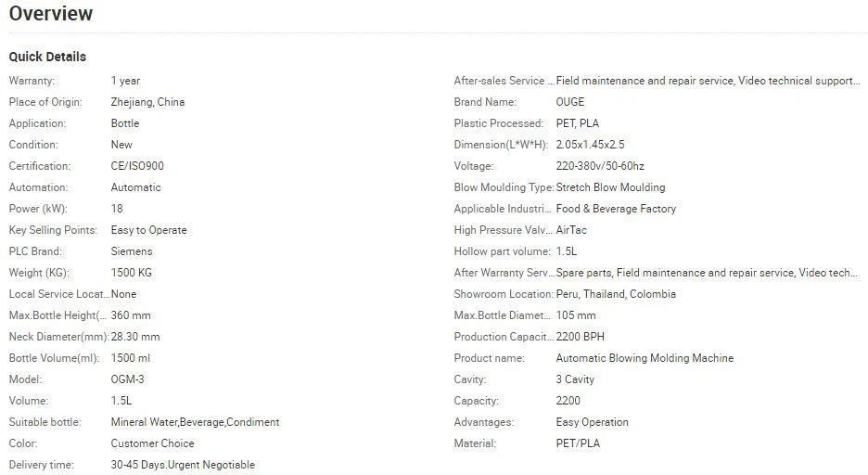Click the truncated After-sales Service value text
This screenshot has height=475, width=868.
[708, 81]
